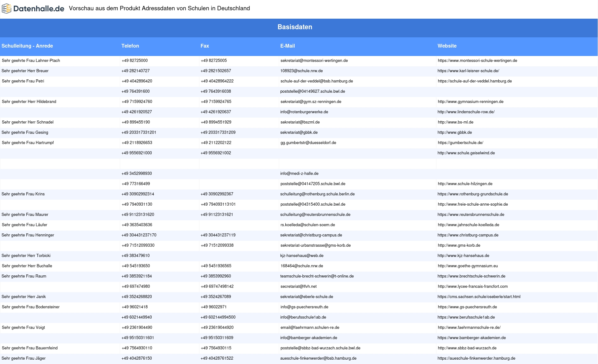Select cell Sehr geehrter Herr Breuer

[x=25, y=71]
